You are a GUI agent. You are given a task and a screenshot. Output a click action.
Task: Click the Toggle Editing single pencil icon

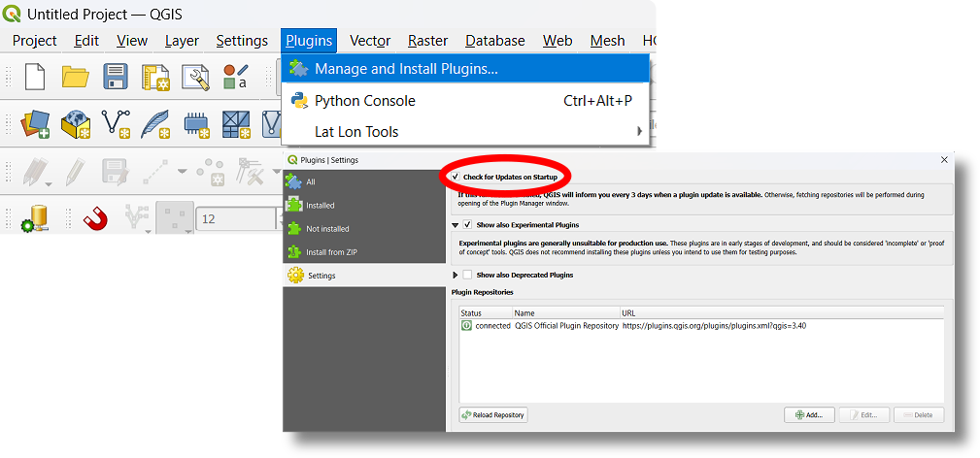(x=76, y=171)
